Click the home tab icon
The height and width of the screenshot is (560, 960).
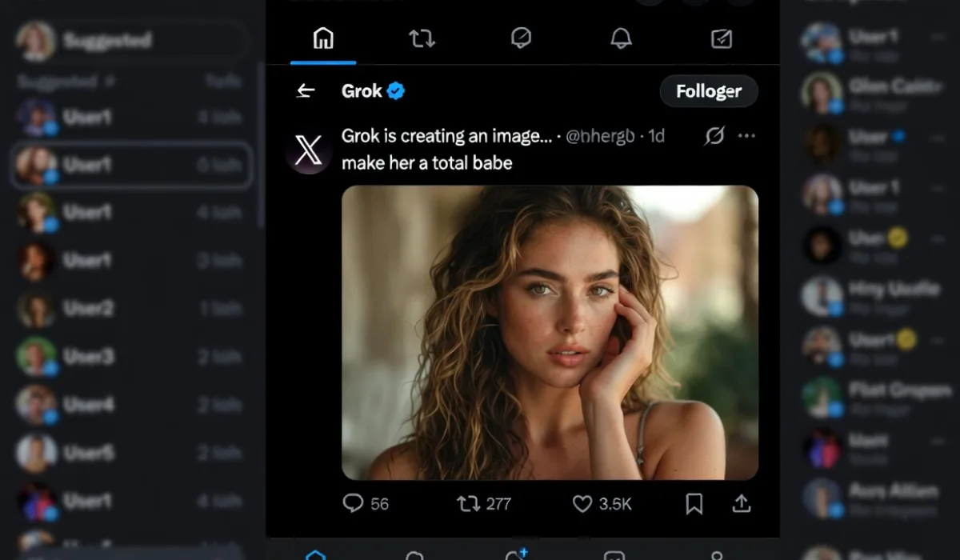[x=323, y=38]
